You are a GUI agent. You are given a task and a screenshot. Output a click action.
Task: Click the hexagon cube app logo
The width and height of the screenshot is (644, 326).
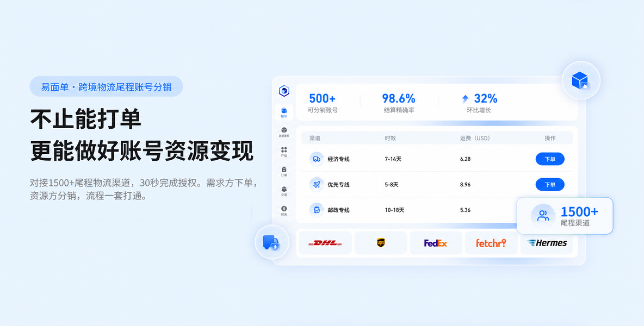tap(284, 91)
